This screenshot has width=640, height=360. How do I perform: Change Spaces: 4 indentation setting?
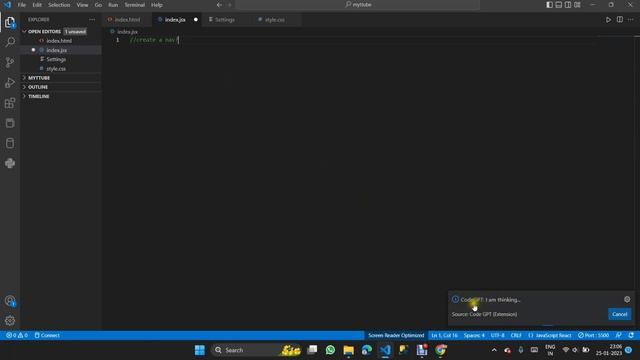coord(474,335)
